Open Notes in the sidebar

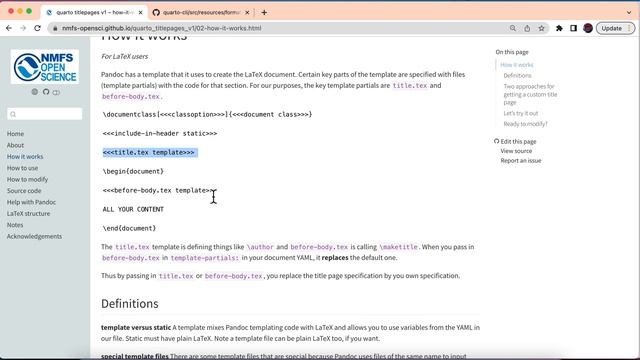point(15,225)
